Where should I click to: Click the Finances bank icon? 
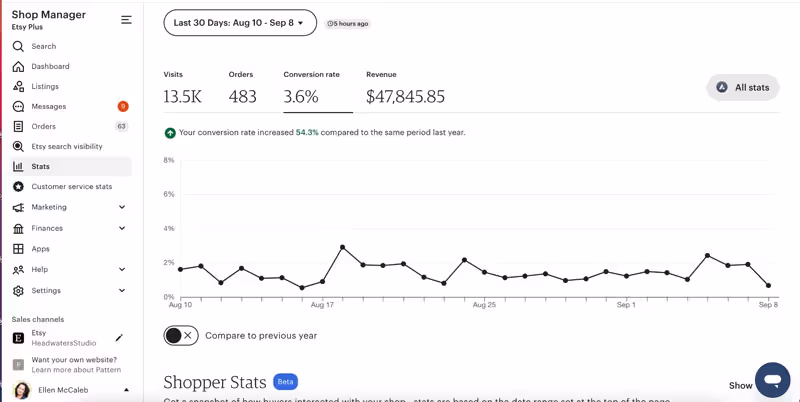pyautogui.click(x=18, y=229)
